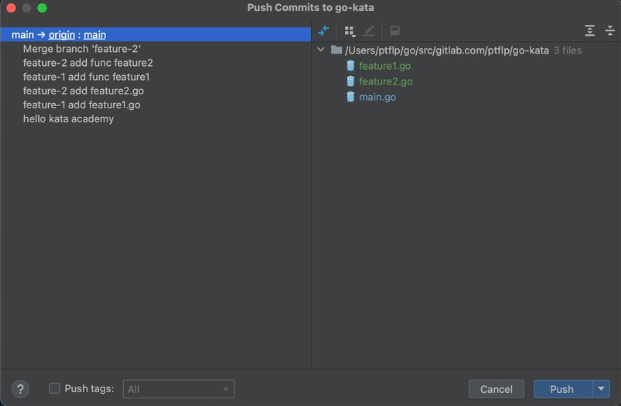Click the Show Diff arrows icon
Viewport: 621px width, 406px height.
point(323,31)
